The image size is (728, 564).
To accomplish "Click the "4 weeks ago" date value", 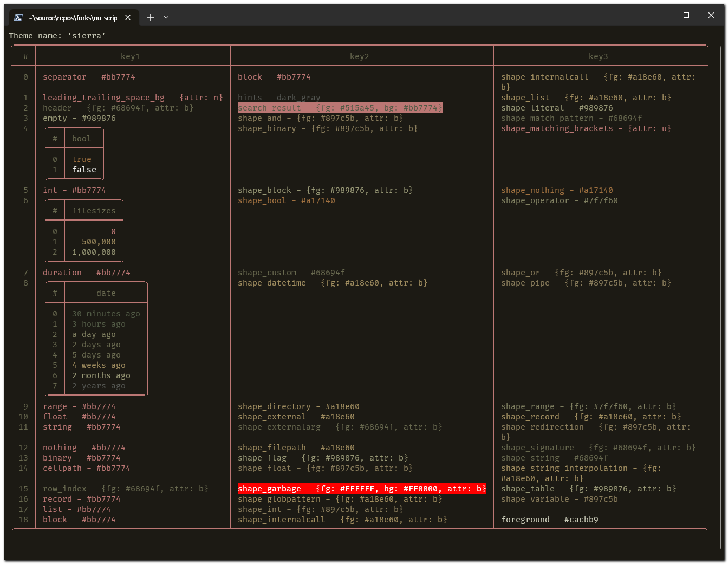I will click(x=99, y=365).
